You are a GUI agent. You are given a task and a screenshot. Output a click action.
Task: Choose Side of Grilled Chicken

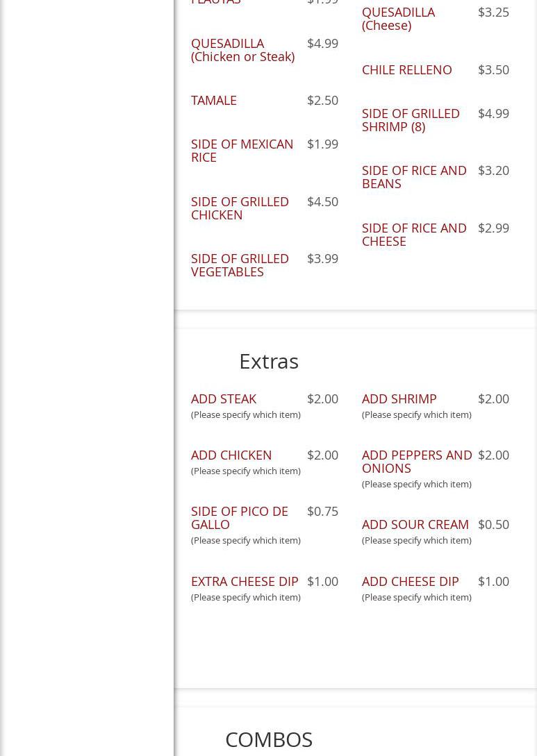240,208
